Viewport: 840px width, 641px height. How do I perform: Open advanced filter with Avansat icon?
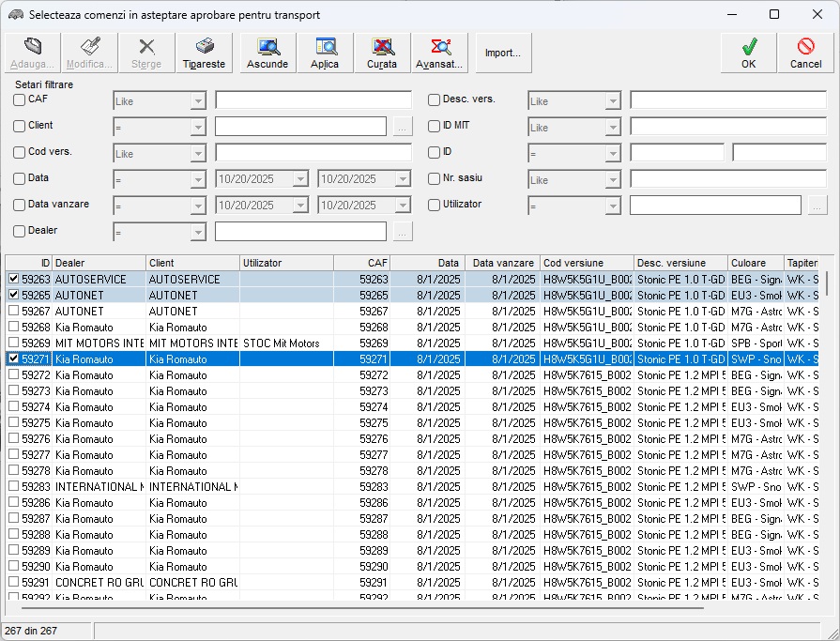pyautogui.click(x=440, y=47)
